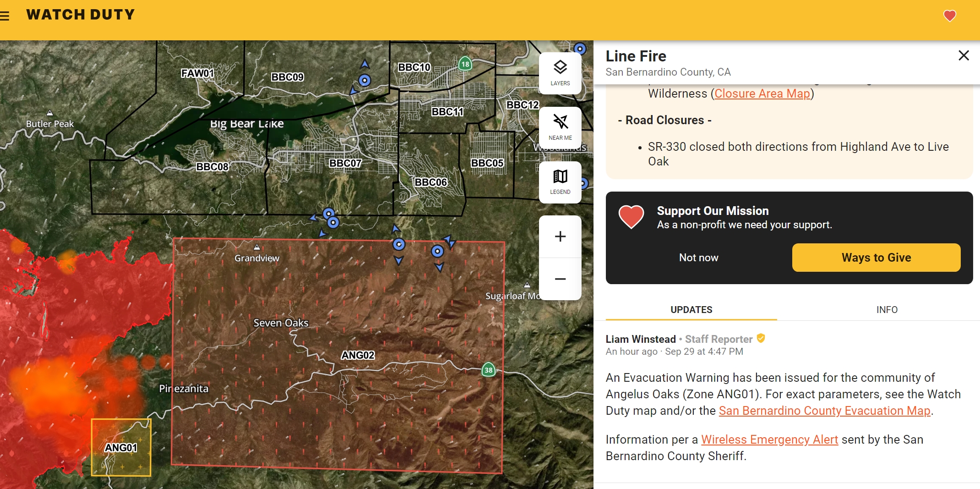Switch to the Updates tab
The width and height of the screenshot is (980, 489).
(x=691, y=310)
